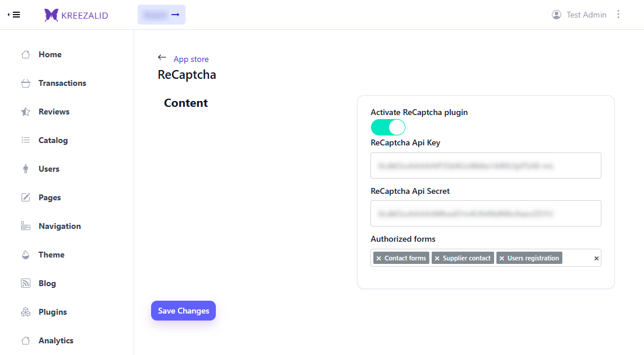Click the Catalog list icon
Image resolution: width=644 pixels, height=355 pixels.
point(26,140)
